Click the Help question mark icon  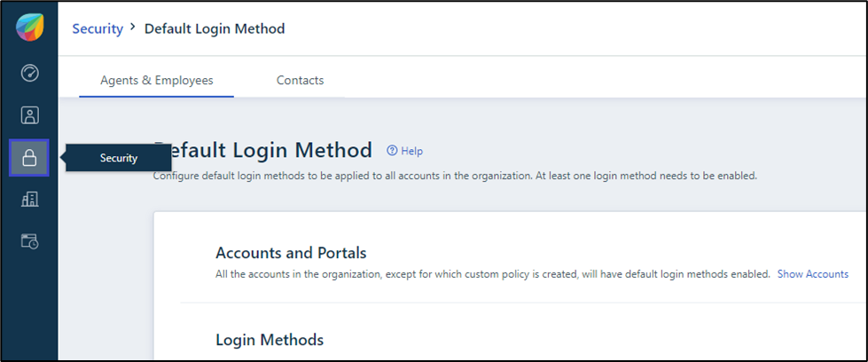tap(392, 150)
